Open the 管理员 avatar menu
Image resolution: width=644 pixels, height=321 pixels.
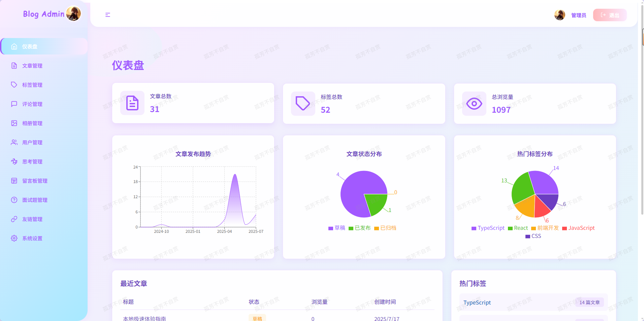[559, 15]
